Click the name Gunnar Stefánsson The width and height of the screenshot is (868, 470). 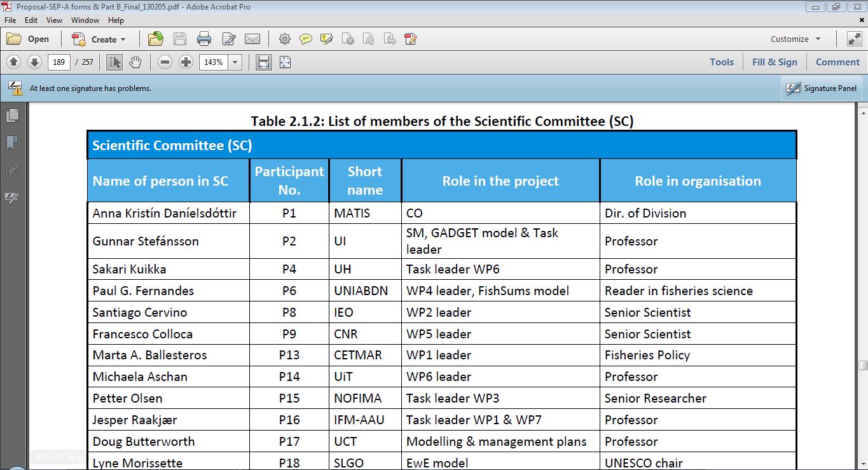[x=146, y=241]
